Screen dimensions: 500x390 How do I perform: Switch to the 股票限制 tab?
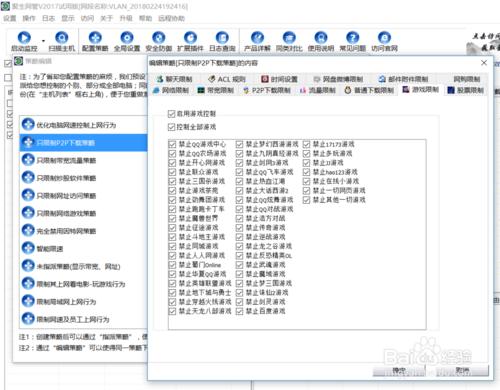pos(466,90)
